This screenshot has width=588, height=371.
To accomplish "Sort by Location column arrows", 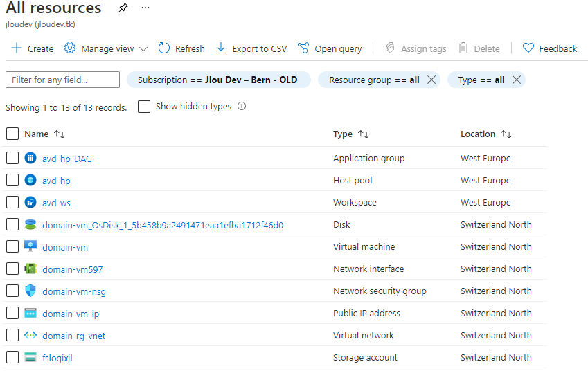I will point(506,134).
